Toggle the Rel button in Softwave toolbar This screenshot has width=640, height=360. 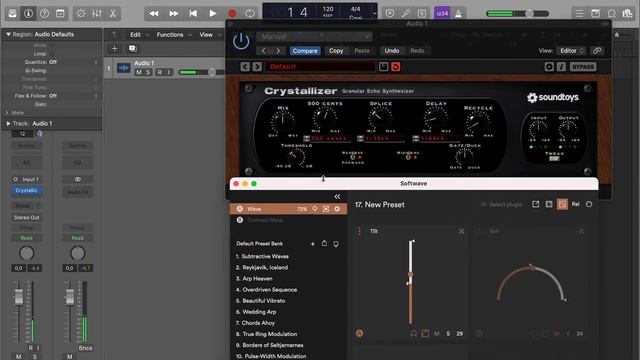(576, 204)
